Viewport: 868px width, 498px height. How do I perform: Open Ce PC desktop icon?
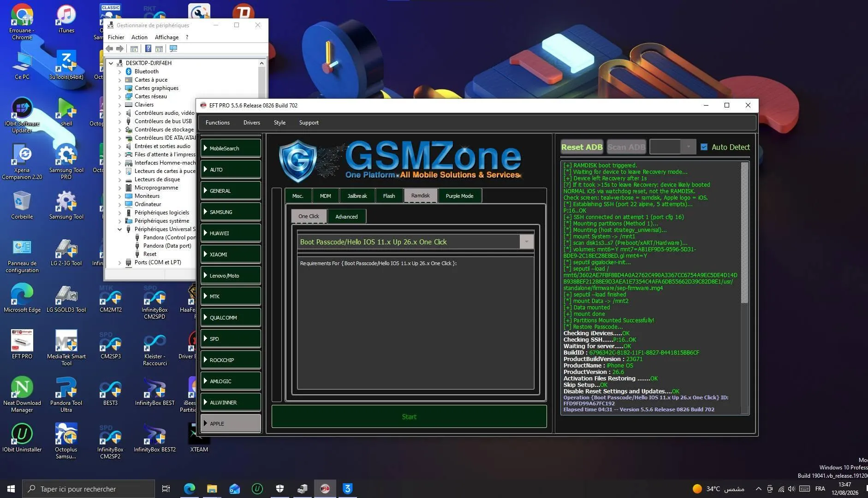pyautogui.click(x=22, y=65)
